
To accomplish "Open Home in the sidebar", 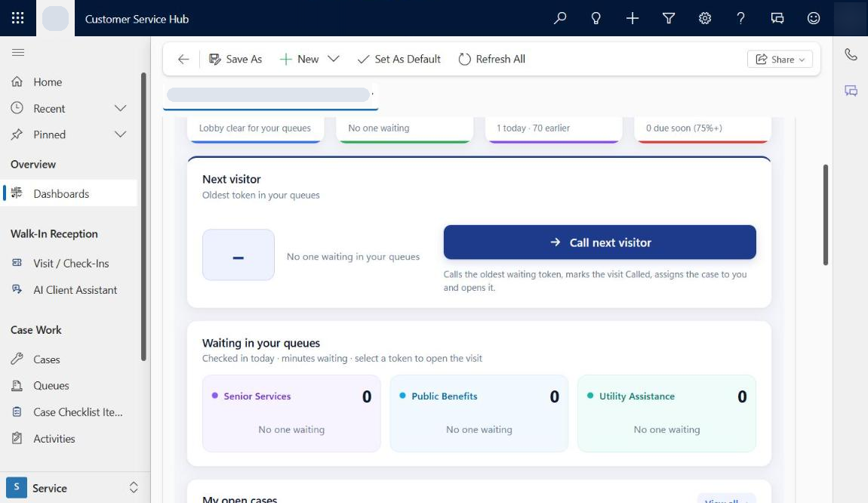I will click(x=69, y=82).
